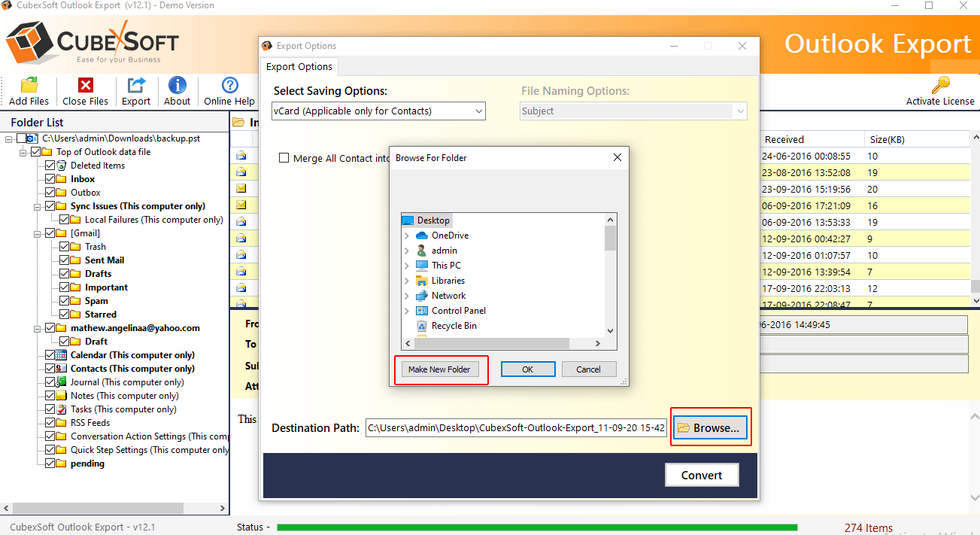Open the File Naming Options Subject dropdown
Image resolution: width=980 pixels, height=535 pixels.
click(634, 111)
